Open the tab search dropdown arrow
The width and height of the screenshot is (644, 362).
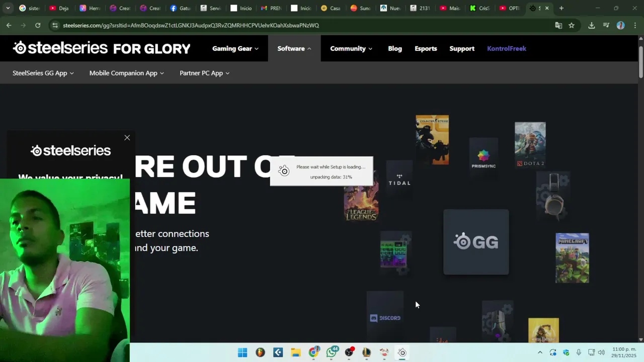click(x=8, y=8)
